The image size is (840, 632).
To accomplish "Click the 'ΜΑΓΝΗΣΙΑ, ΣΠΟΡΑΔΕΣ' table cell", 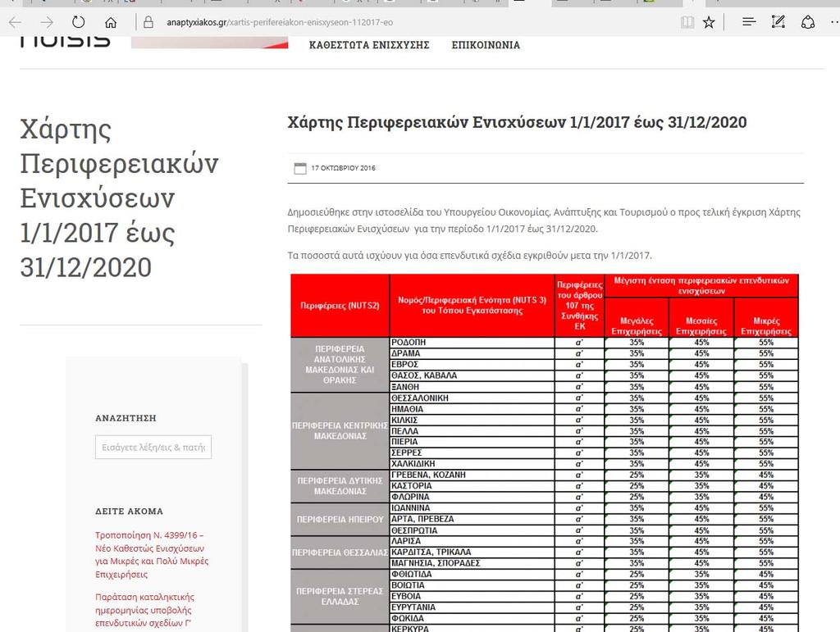I will click(472, 563).
